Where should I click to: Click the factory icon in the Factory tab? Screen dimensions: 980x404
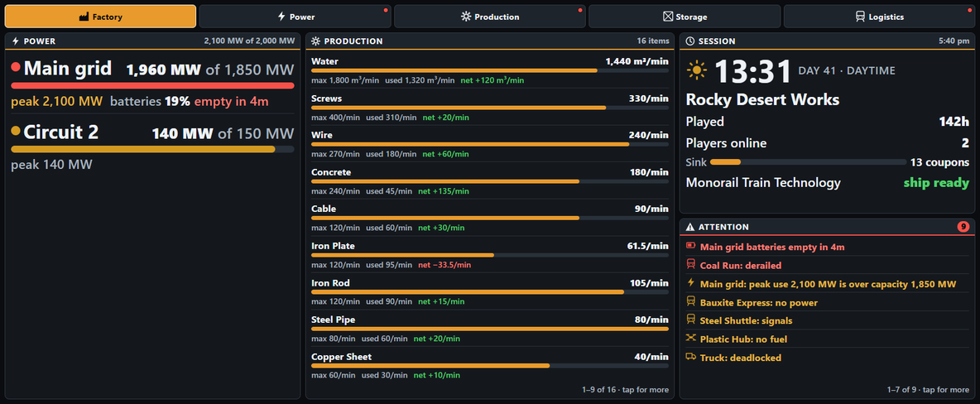pyautogui.click(x=84, y=17)
